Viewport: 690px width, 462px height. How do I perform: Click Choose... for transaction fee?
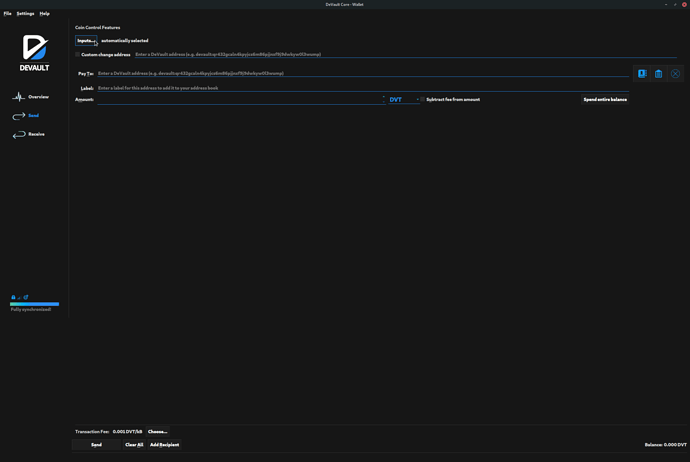pos(158,432)
